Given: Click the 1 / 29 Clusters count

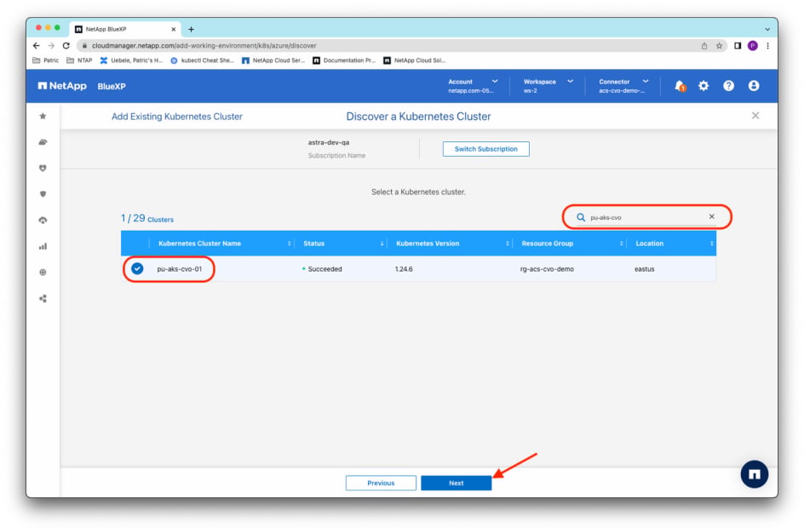Looking at the screenshot, I should click(x=147, y=219).
